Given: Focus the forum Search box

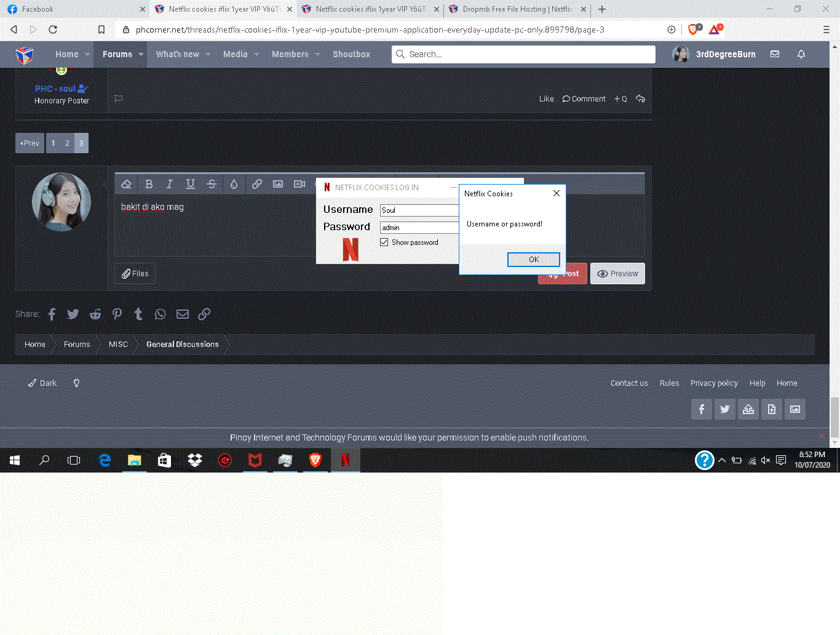Looking at the screenshot, I should pyautogui.click(x=523, y=54).
